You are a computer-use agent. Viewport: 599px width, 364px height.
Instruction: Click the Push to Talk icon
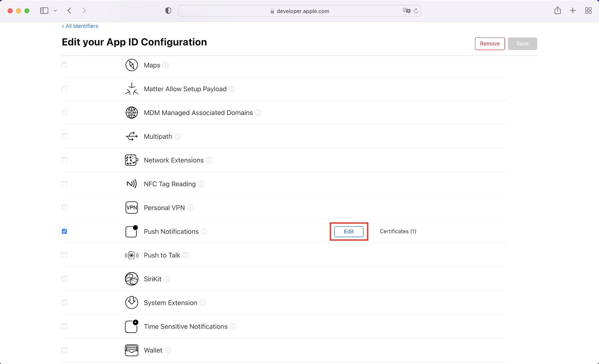pyautogui.click(x=131, y=255)
